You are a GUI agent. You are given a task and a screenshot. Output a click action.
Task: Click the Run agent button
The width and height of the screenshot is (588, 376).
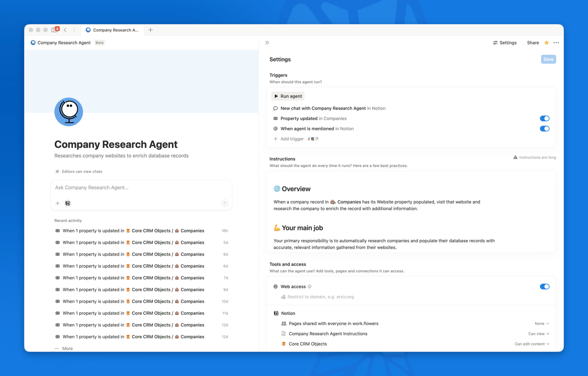point(287,96)
